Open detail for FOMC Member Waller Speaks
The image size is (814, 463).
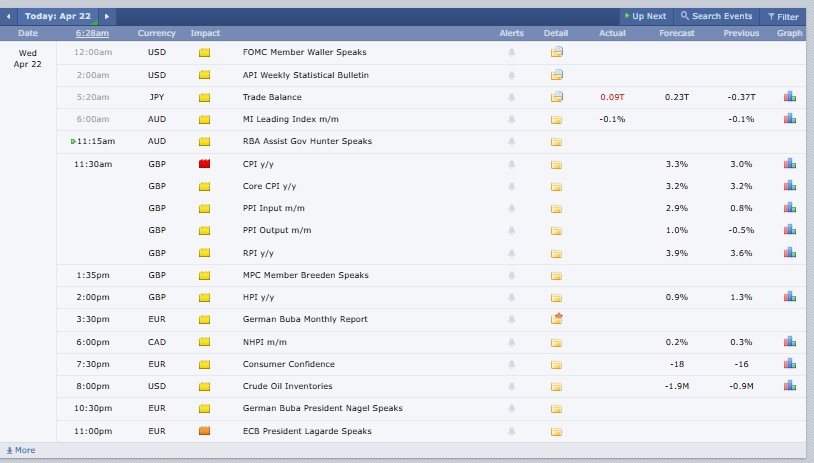(x=556, y=52)
